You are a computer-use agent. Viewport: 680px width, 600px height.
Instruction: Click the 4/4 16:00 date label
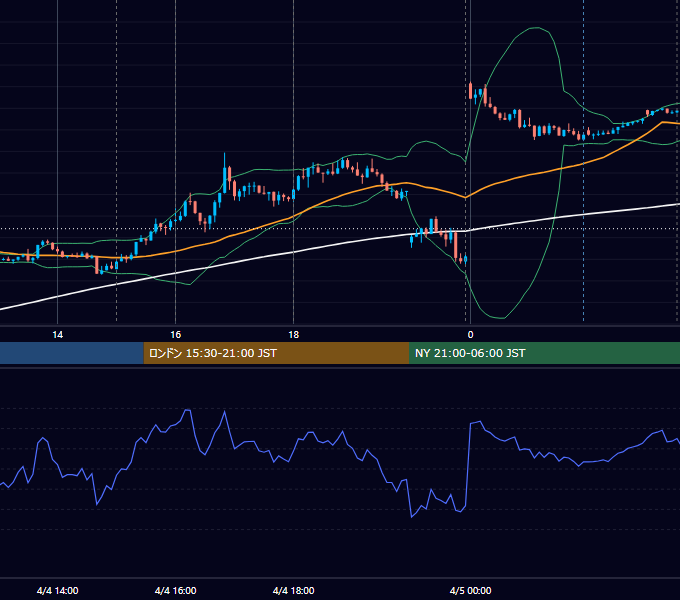point(176,590)
